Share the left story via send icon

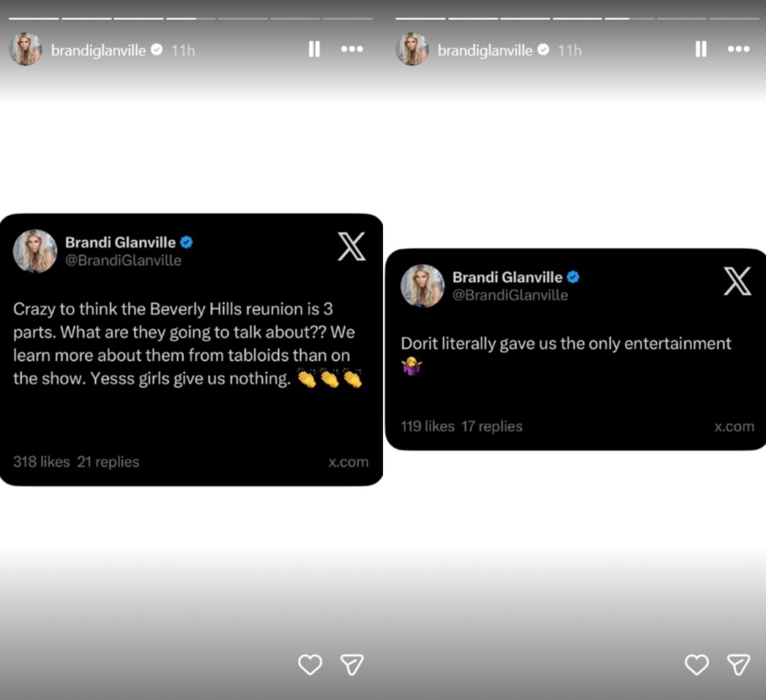[352, 664]
